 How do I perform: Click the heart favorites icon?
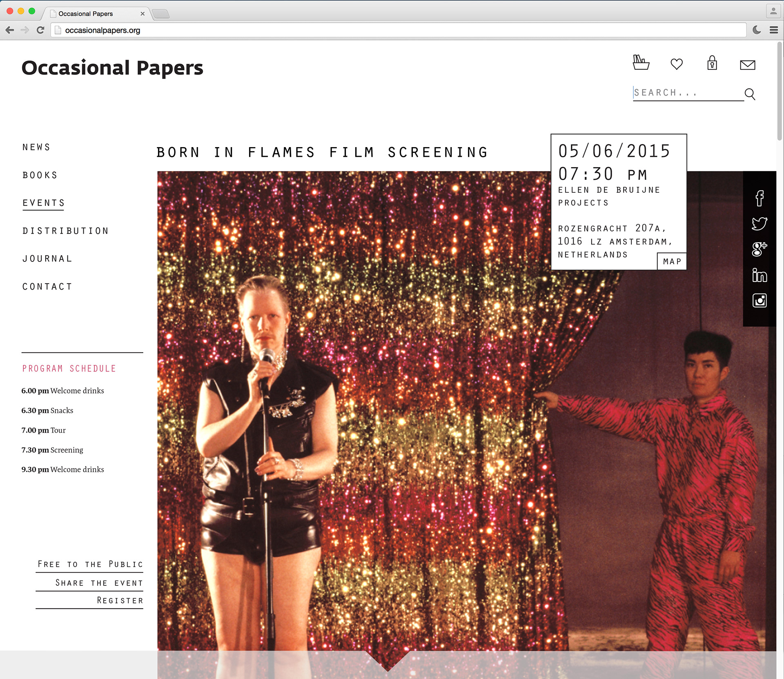coord(677,64)
